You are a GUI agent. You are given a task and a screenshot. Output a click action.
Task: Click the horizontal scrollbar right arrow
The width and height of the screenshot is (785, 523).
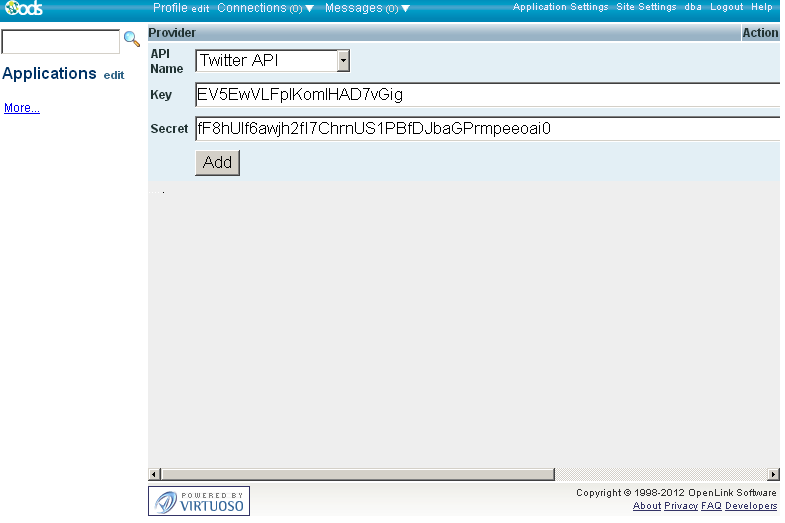pos(773,474)
